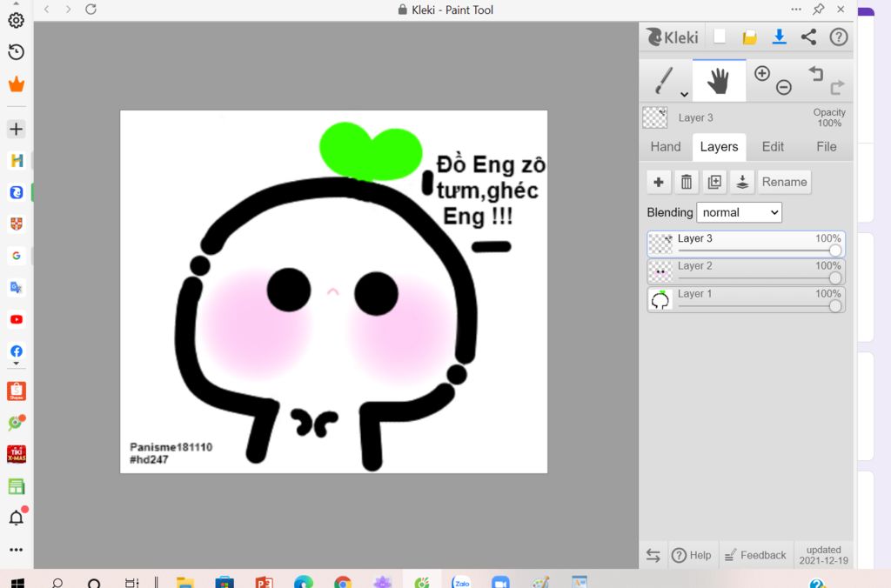
Task: Open sidebar notifications bell
Action: point(17,518)
